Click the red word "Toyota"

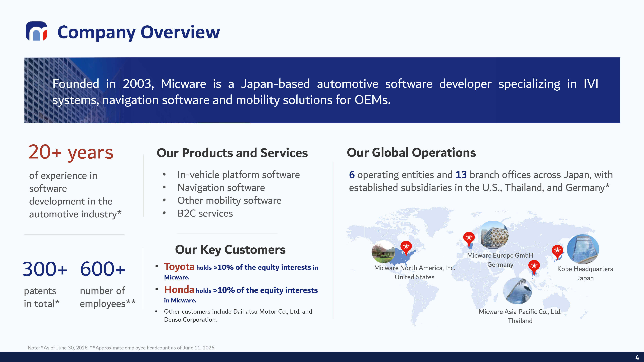tap(179, 267)
